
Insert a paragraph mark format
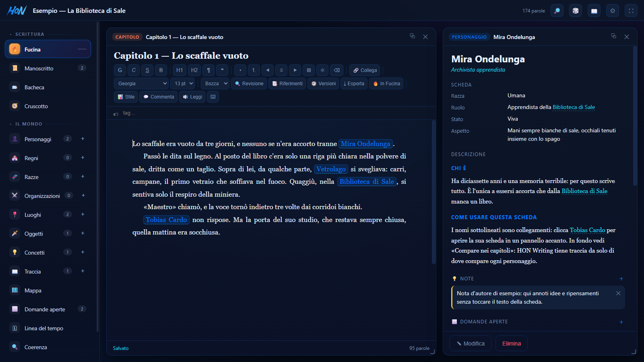click(x=208, y=70)
